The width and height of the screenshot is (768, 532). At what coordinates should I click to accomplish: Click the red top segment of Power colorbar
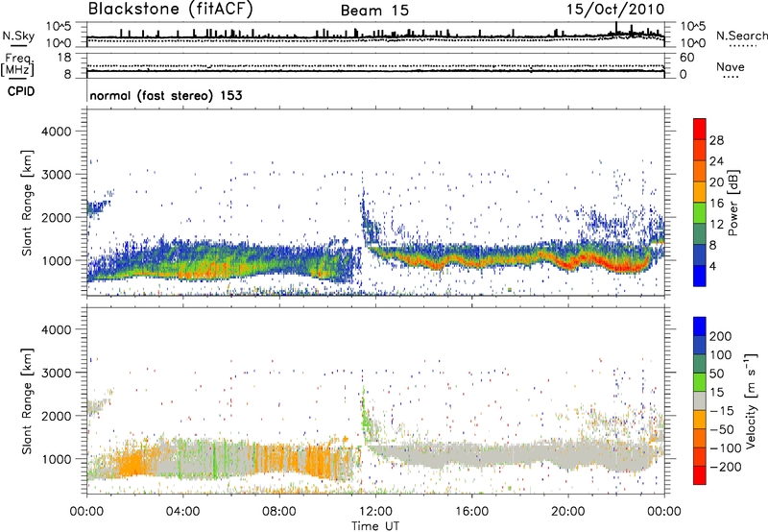700,129
